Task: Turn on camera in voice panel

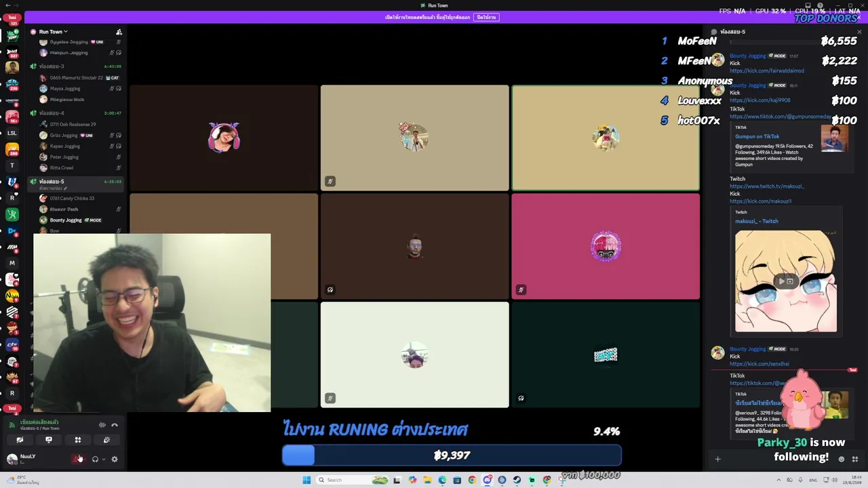Action: [20, 440]
